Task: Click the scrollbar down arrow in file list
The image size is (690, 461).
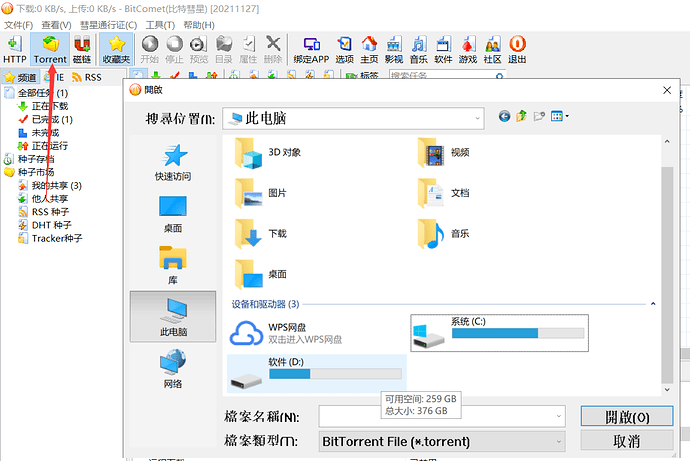Action: [667, 390]
